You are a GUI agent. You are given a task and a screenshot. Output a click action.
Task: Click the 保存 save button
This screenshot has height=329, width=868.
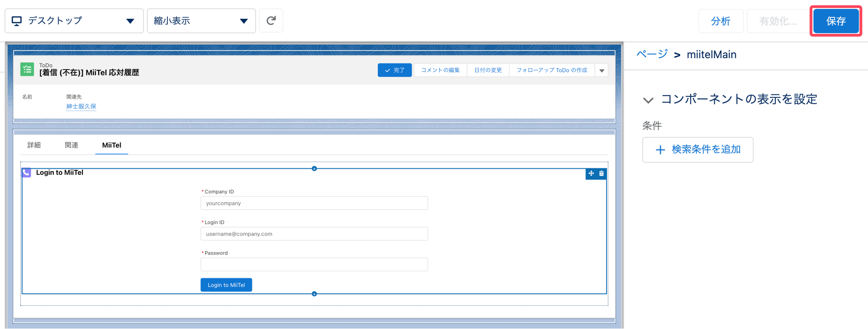point(836,21)
